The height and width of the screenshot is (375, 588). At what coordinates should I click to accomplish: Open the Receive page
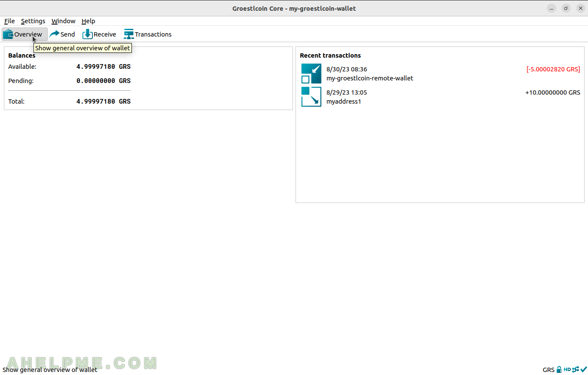(99, 34)
